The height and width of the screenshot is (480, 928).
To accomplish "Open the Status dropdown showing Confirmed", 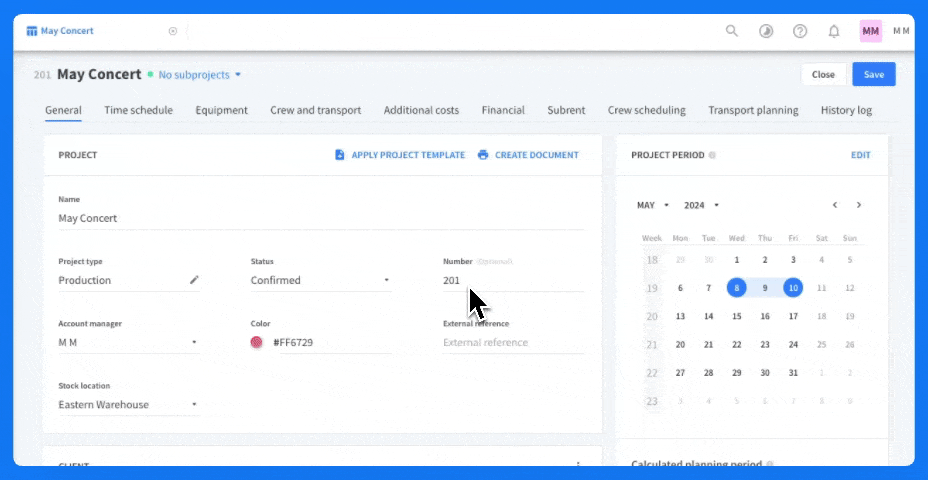I will click(x=320, y=280).
